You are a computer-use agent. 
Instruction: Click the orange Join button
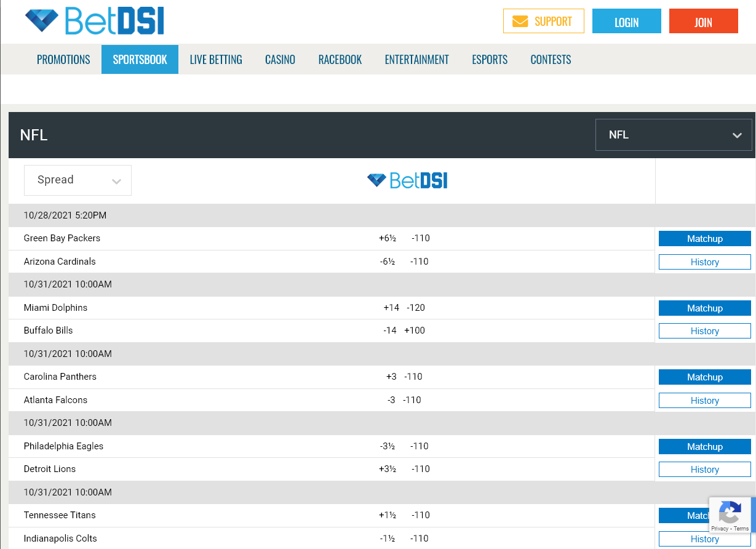click(x=703, y=22)
